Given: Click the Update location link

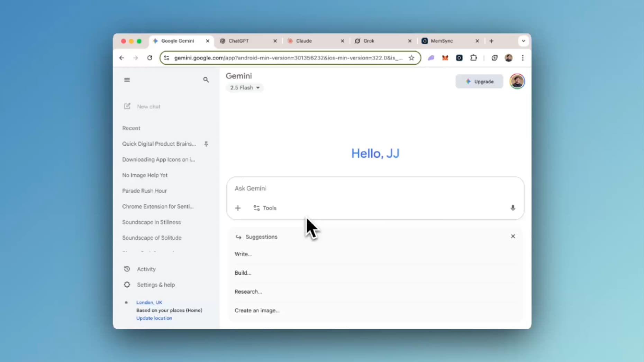Looking at the screenshot, I should (x=154, y=318).
